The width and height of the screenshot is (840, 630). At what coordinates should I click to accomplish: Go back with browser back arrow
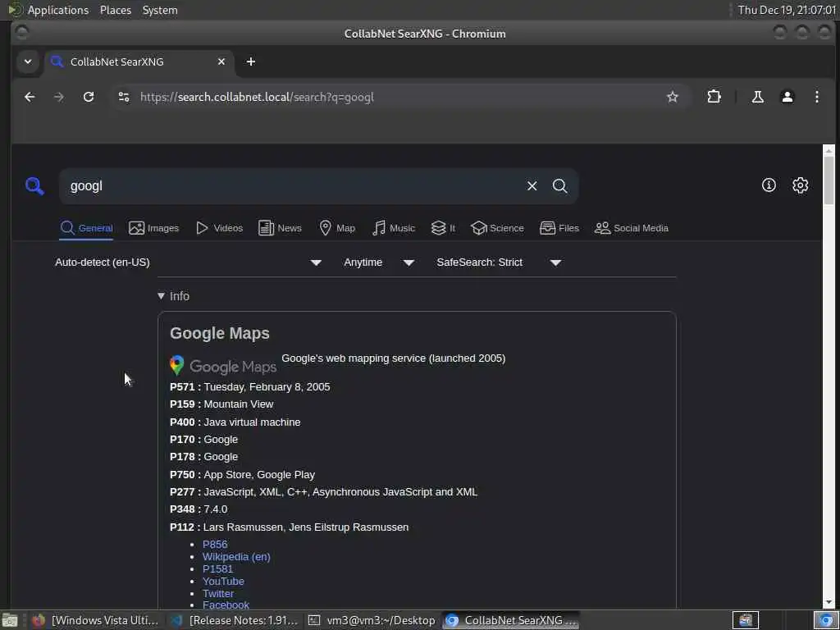[x=30, y=97]
